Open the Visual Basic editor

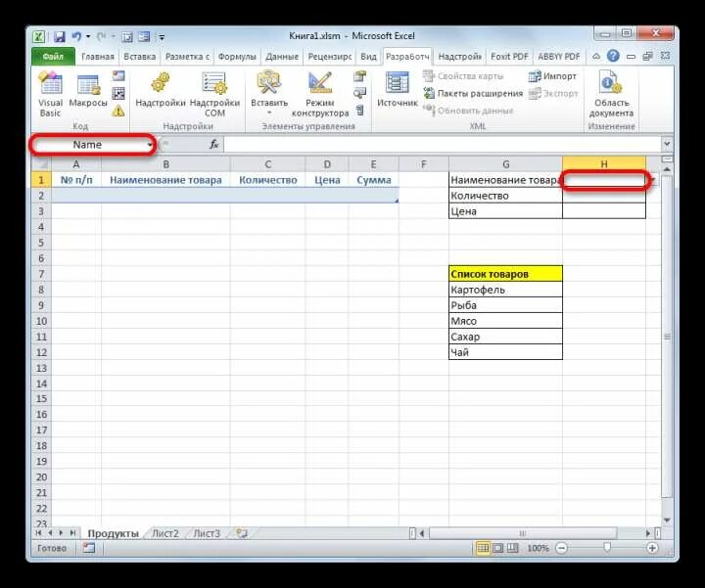coord(50,94)
